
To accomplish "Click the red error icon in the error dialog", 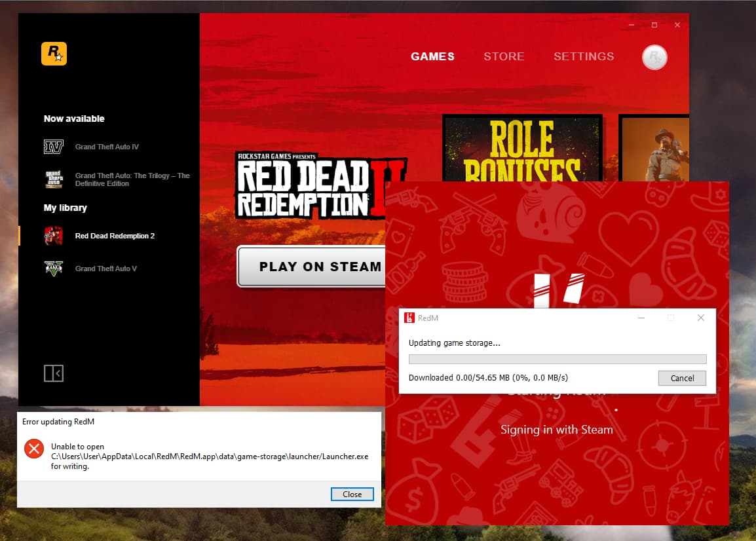I will pyautogui.click(x=33, y=449).
